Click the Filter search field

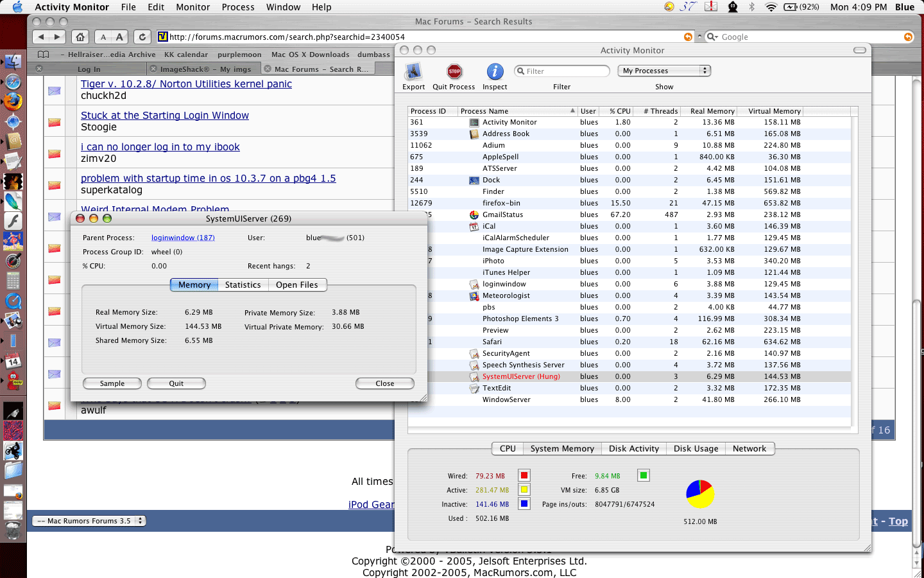562,71
